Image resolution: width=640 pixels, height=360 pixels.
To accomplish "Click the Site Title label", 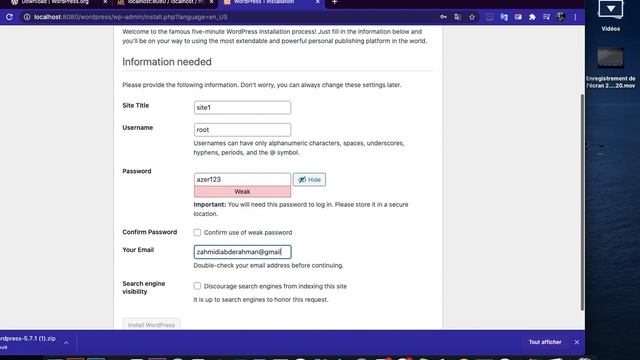I will 136,105.
